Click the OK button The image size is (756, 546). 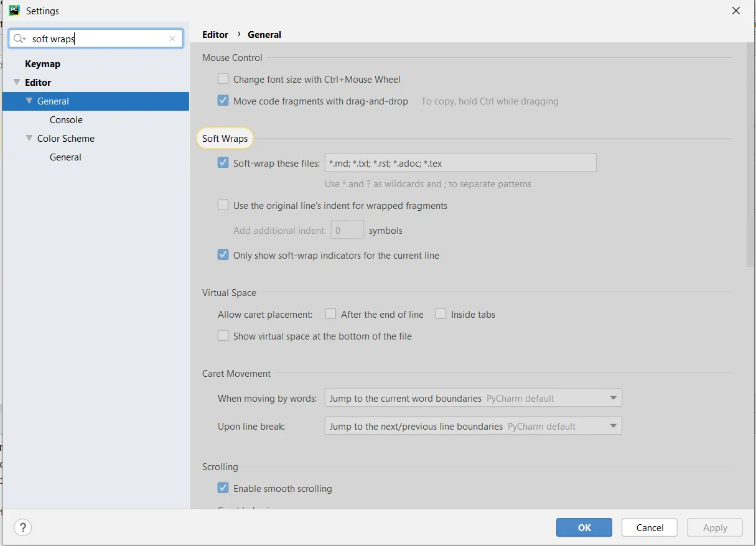coord(584,527)
